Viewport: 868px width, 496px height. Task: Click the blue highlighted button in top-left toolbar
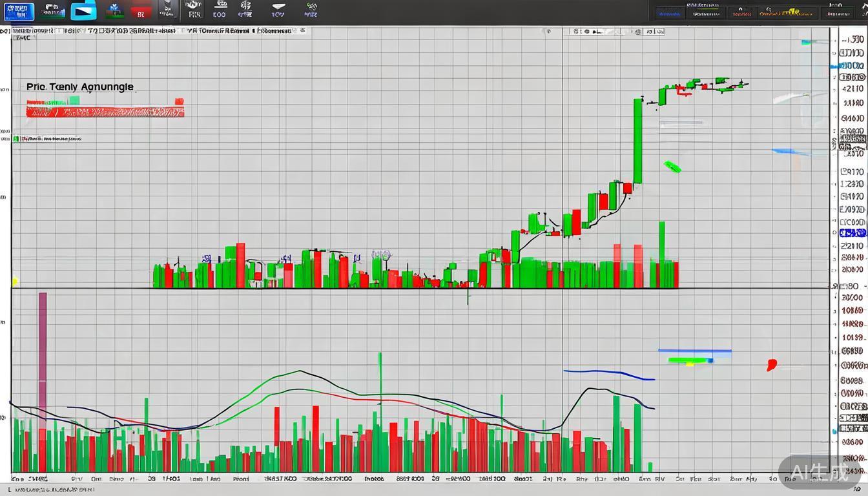[x=17, y=11]
